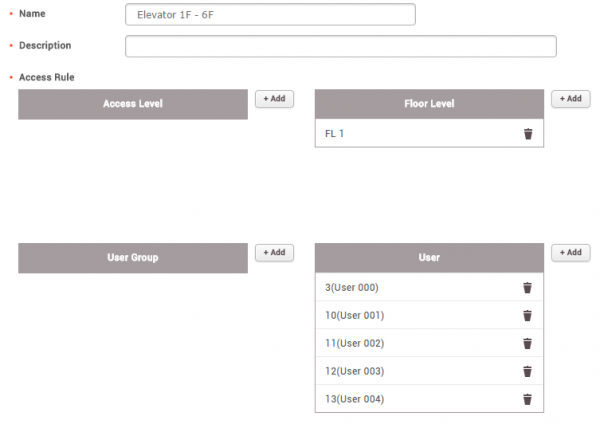Add a new User Group
Viewport: 600px width, 424px height.
[274, 253]
